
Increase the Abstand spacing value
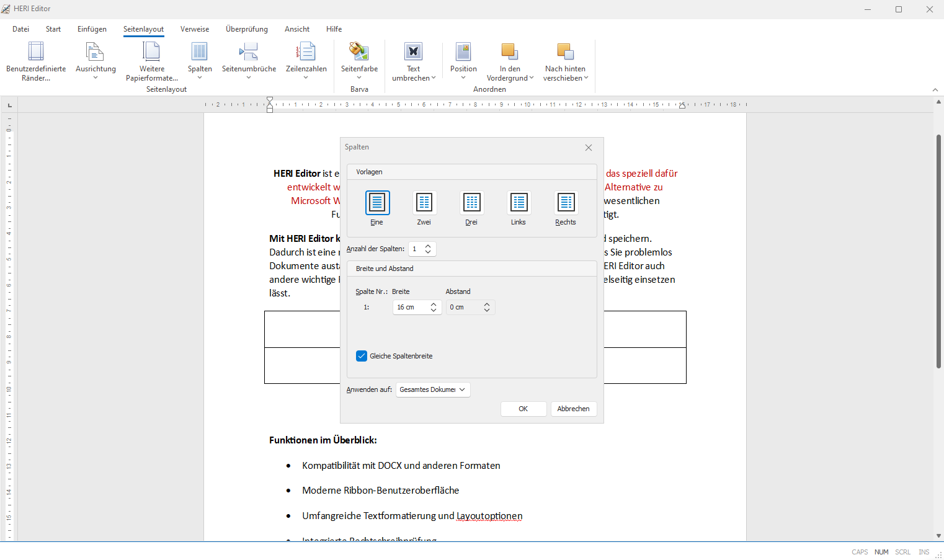tap(487, 304)
